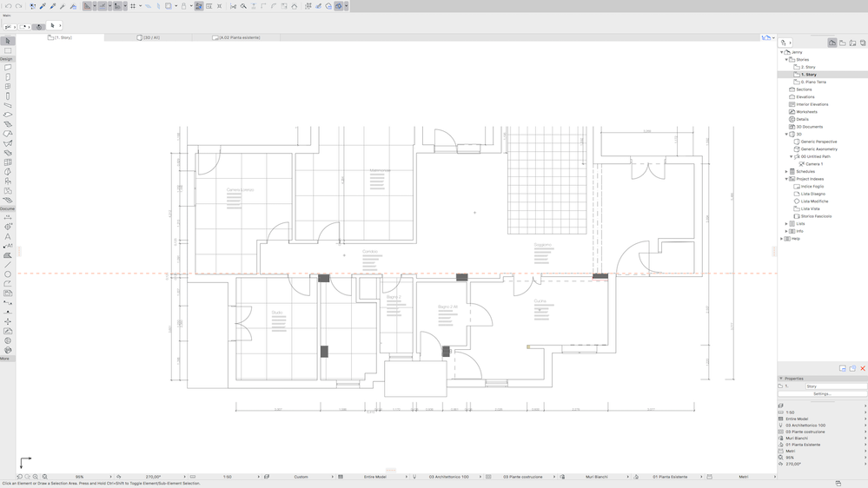Switch to the [3D / All] tab

(x=149, y=37)
